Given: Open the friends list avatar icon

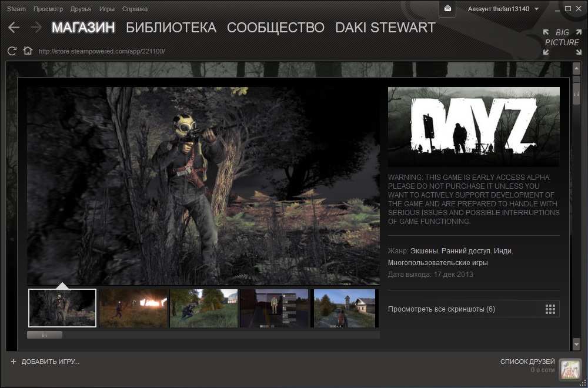Looking at the screenshot, I should [x=569, y=369].
